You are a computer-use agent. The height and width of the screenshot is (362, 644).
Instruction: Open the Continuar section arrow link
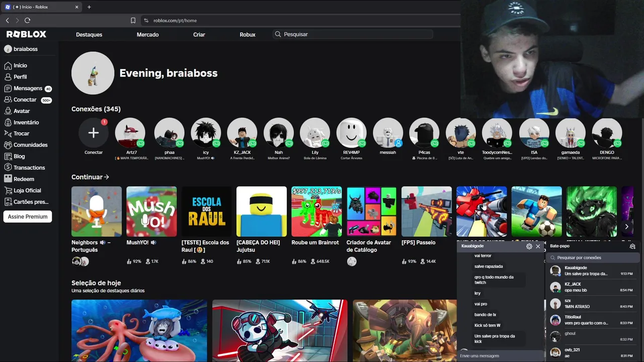click(90, 177)
